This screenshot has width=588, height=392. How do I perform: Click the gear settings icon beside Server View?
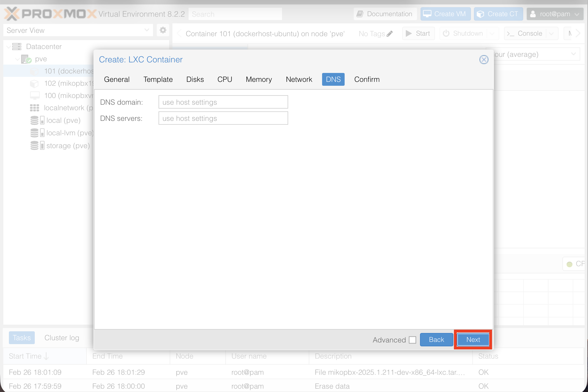point(163,30)
